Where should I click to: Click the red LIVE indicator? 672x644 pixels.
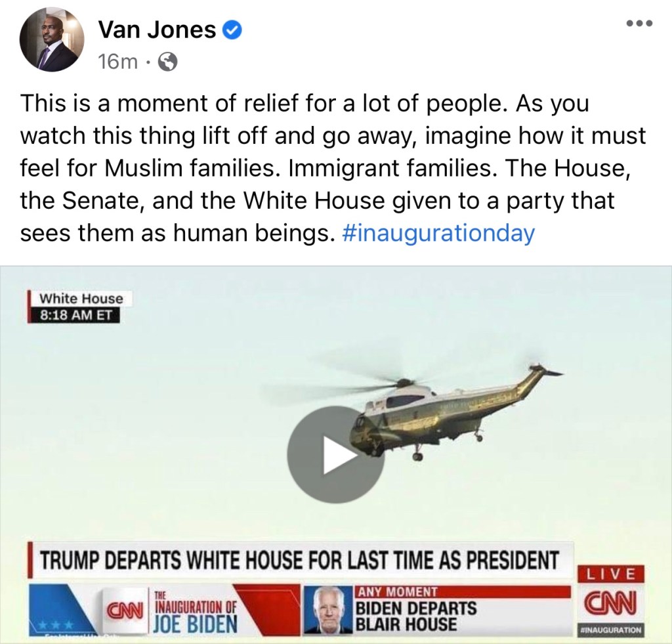pyautogui.click(x=611, y=574)
